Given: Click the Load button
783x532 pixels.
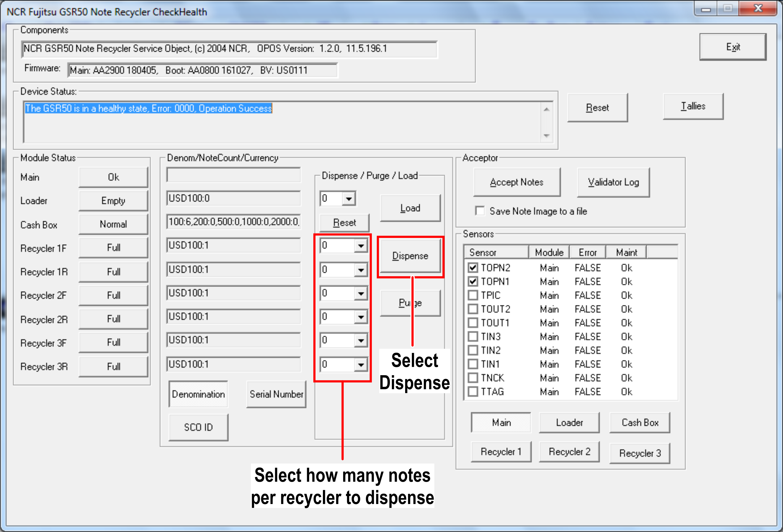Looking at the screenshot, I should 410,208.
